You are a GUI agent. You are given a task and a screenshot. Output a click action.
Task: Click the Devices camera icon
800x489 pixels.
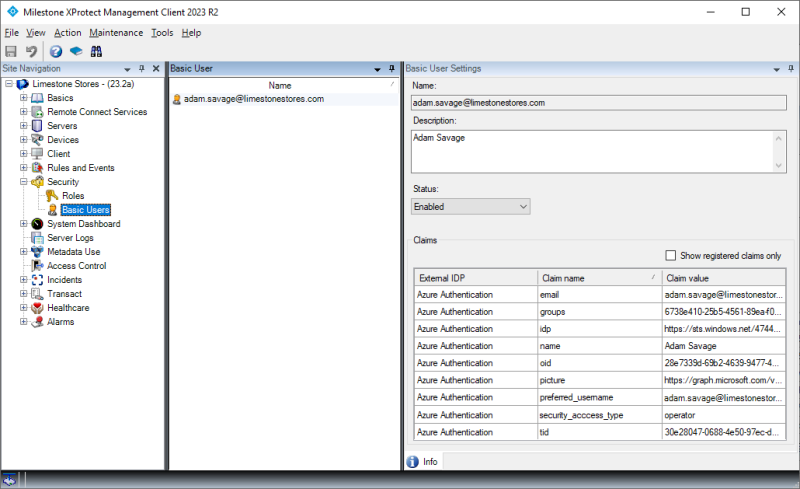[37, 139]
